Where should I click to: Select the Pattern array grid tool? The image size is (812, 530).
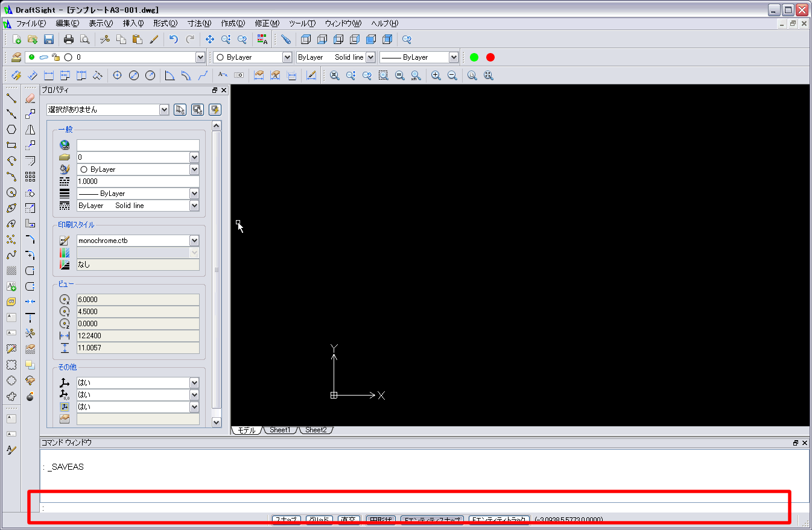point(30,177)
